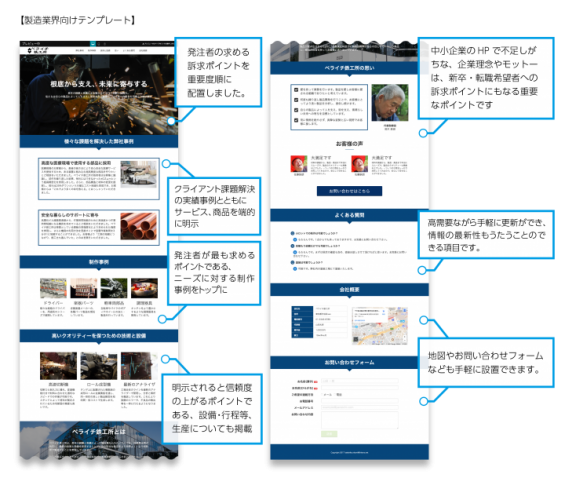Click the second FAQ question Q icon
The image size is (565, 500).
click(x=292, y=246)
